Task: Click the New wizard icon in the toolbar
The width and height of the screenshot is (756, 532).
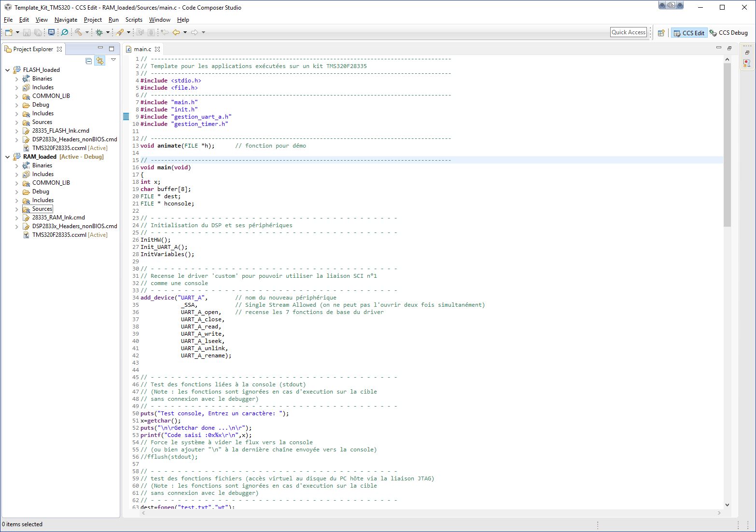Action: tap(9, 32)
